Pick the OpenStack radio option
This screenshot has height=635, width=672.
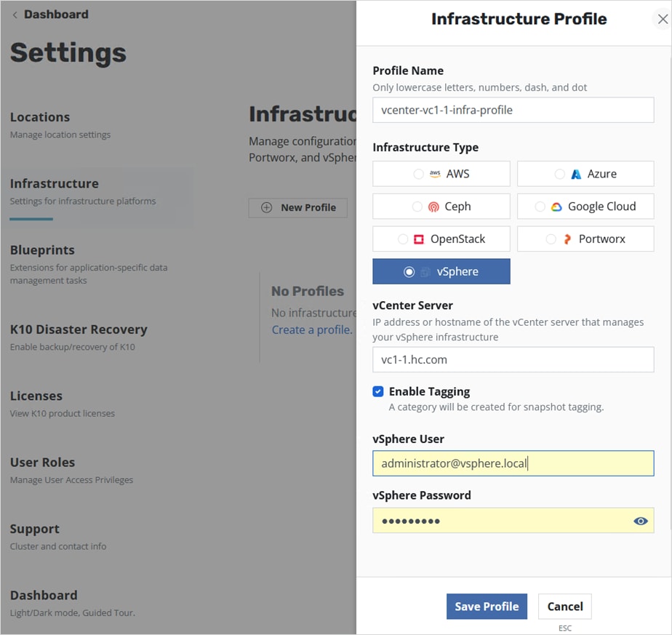[403, 239]
